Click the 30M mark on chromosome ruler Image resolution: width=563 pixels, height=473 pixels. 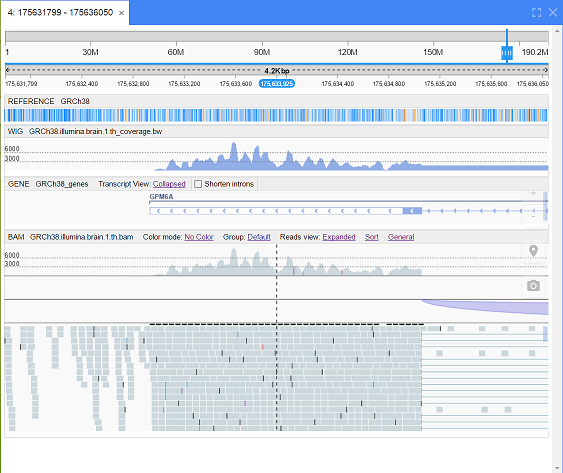[90, 52]
